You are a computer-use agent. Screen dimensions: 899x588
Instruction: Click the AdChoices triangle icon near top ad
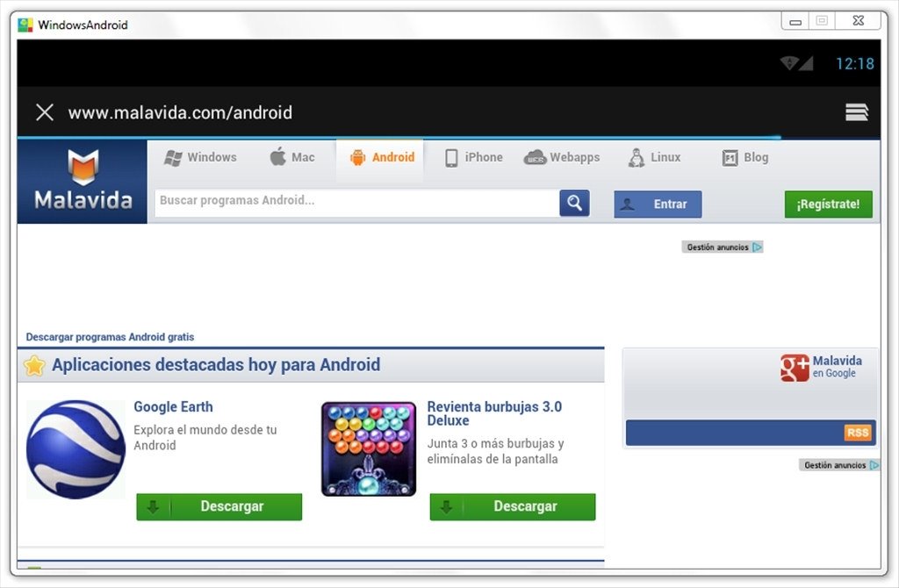point(758,247)
